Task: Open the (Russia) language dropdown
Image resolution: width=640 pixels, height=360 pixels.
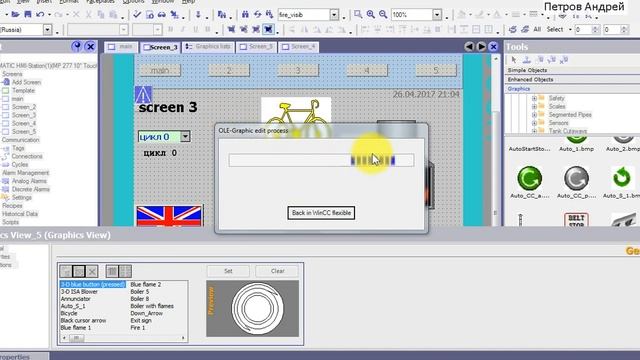Action: pyautogui.click(x=47, y=30)
